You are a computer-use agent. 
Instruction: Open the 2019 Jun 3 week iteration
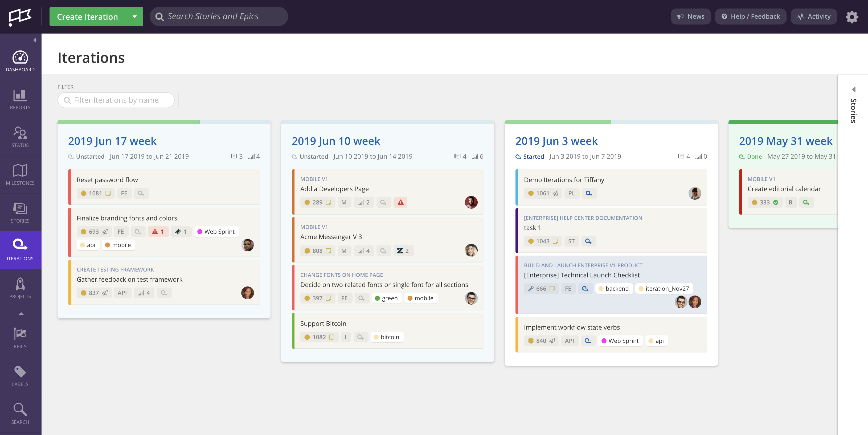pyautogui.click(x=557, y=141)
